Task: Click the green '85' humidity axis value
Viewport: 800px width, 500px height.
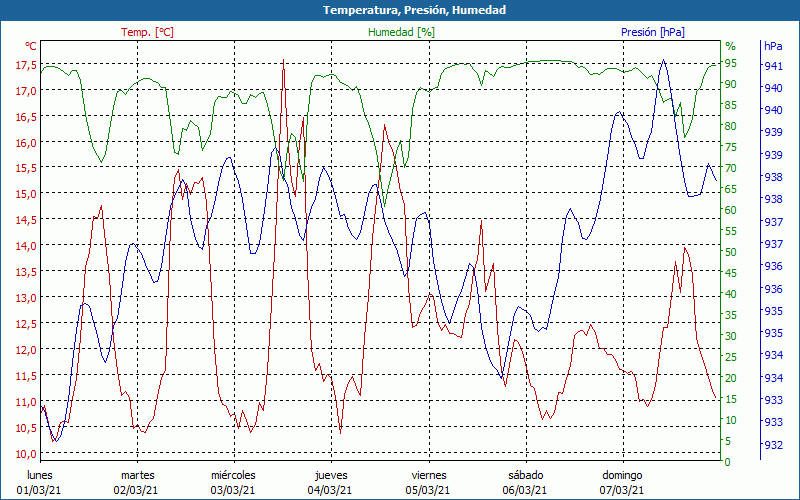Action: [x=731, y=105]
